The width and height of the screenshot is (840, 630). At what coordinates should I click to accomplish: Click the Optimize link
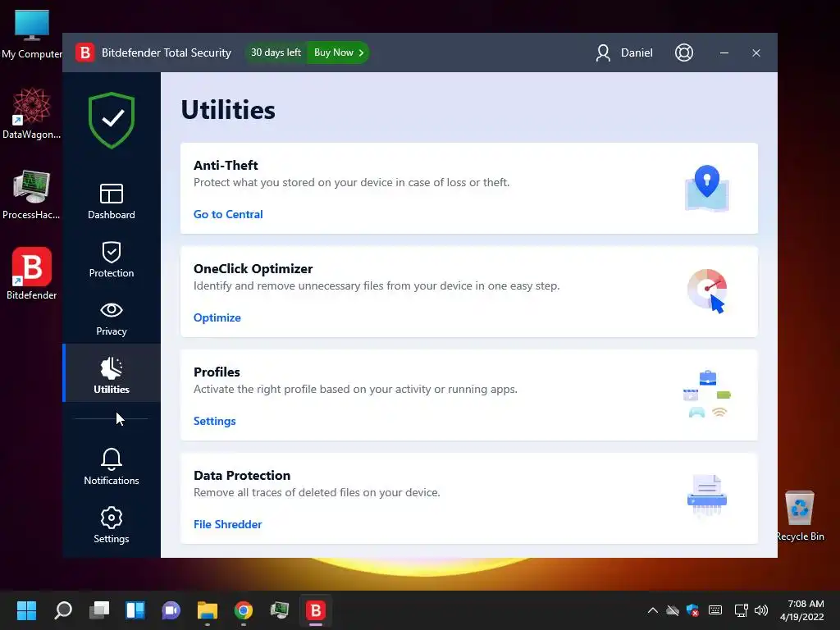pos(217,317)
